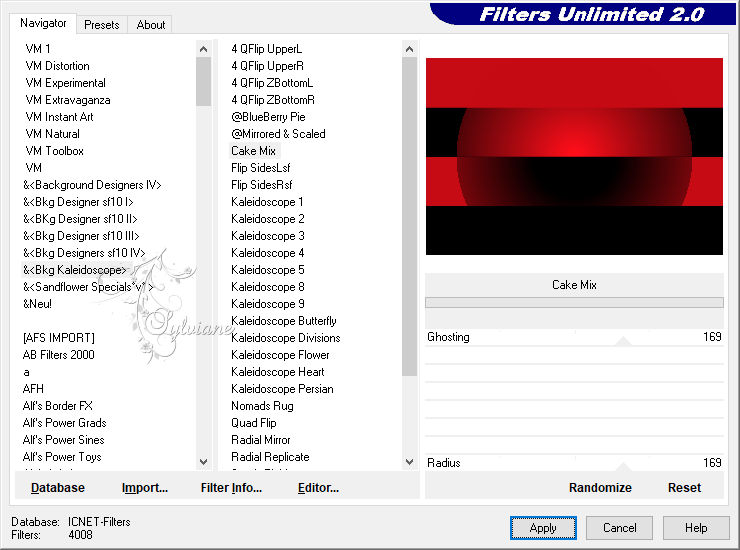Open Filter Info...
Viewport: 740px width, 550px height.
[x=231, y=488]
